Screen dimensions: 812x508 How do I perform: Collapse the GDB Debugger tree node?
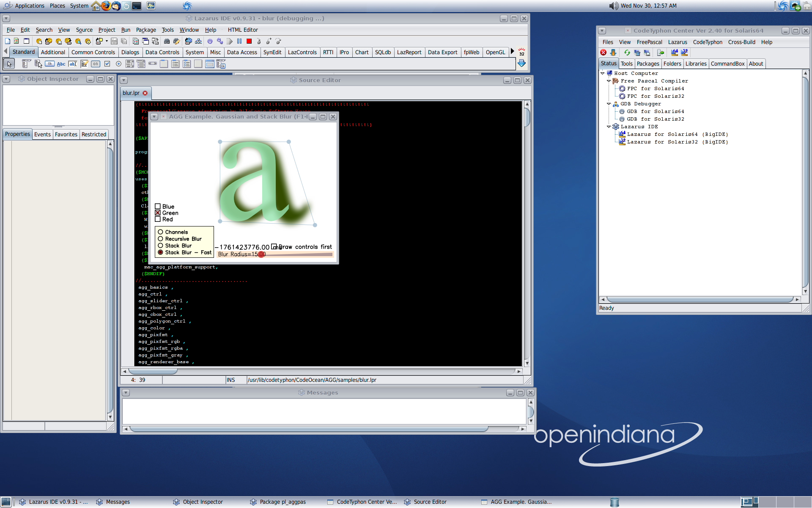coord(609,104)
